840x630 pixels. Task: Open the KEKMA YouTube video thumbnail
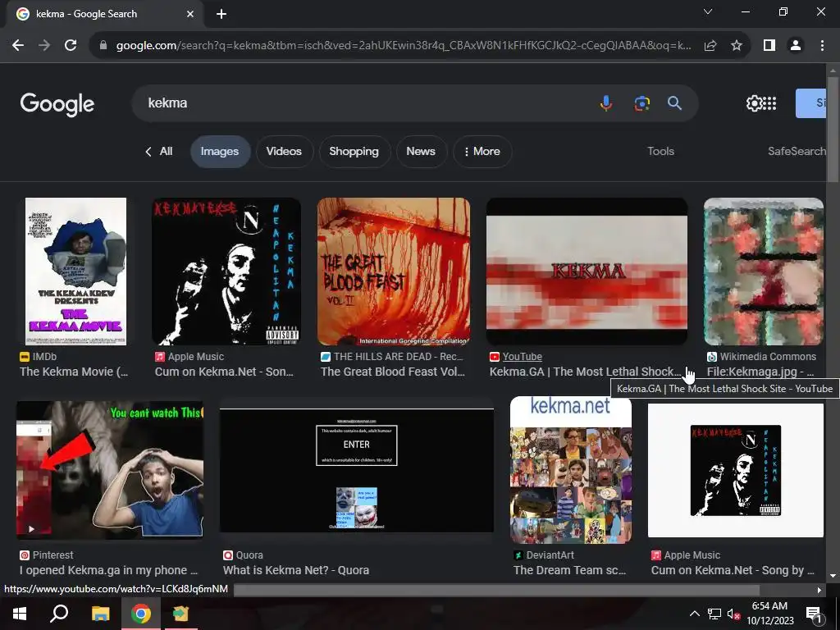coord(587,271)
